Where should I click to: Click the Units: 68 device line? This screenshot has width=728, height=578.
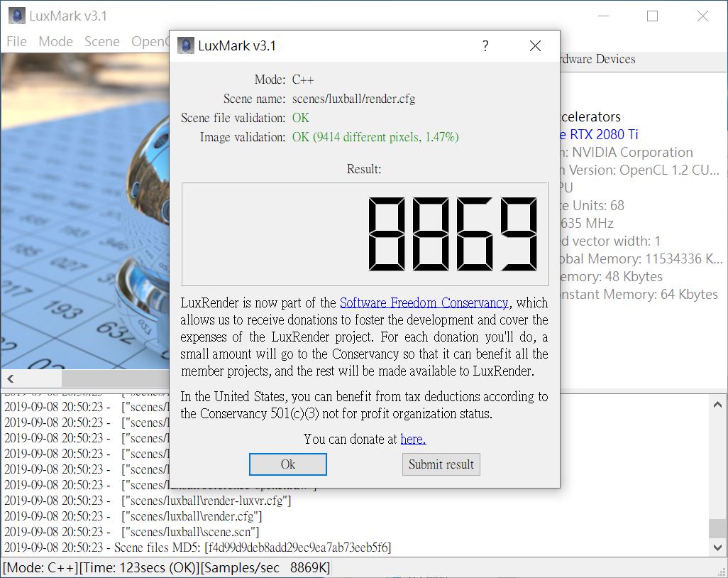[x=592, y=205]
